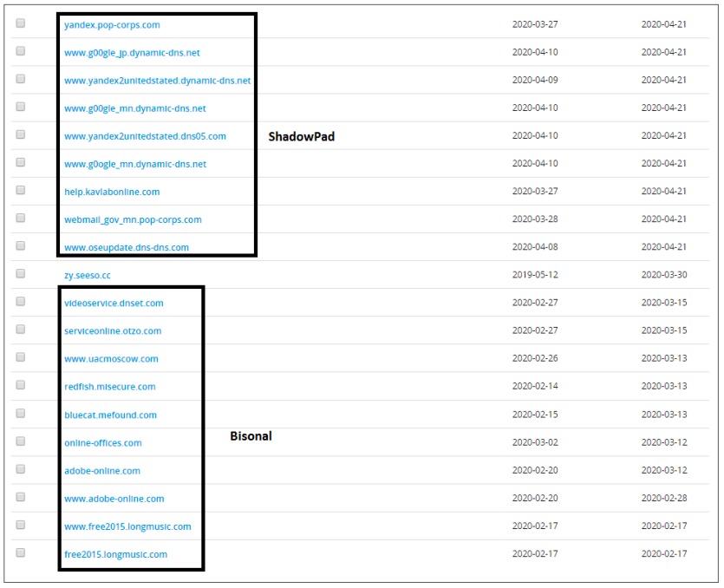This screenshot has width=724, height=588.
Task: Select the www.g00gle_jp.dynamic-dns.net row checkbox
Action: pyautogui.click(x=20, y=51)
